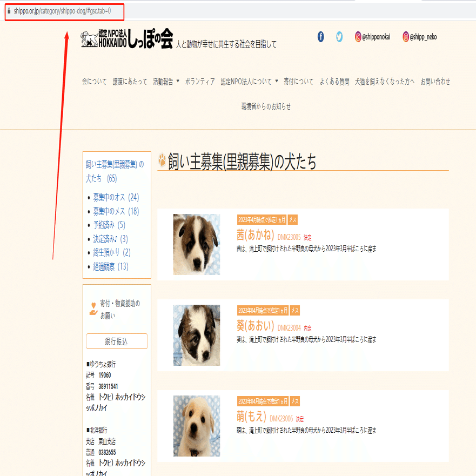Click the paw icon beside page heading
Image resolution: width=476 pixels, height=476 pixels.
(162, 160)
